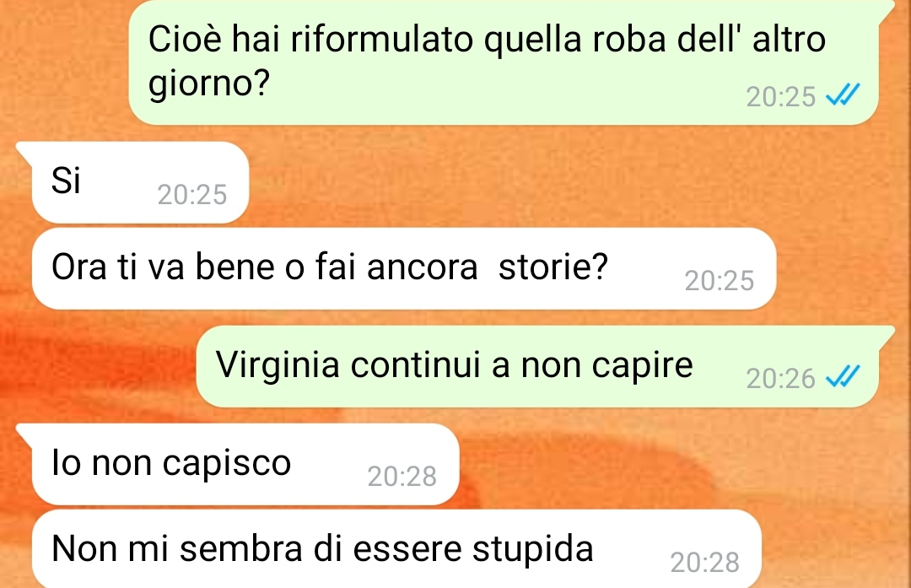Click the blue read ticks at 20:26
Viewport: 911px width, 588px height.
click(x=843, y=378)
